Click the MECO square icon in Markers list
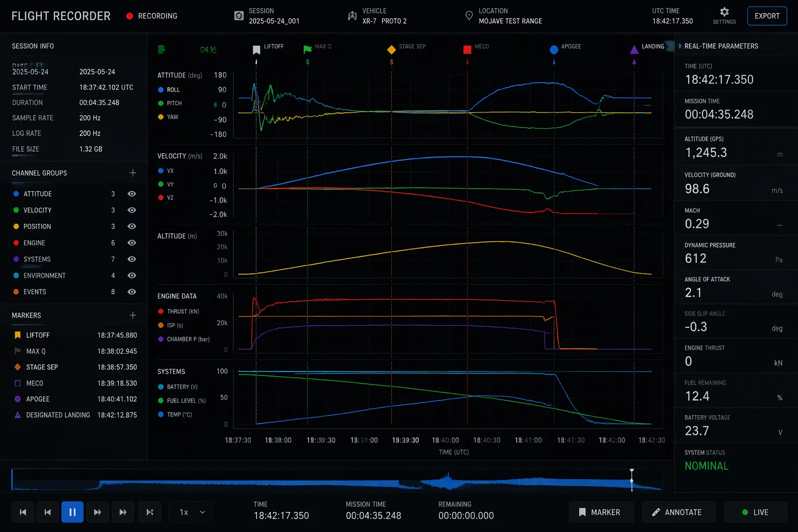 [x=18, y=383]
